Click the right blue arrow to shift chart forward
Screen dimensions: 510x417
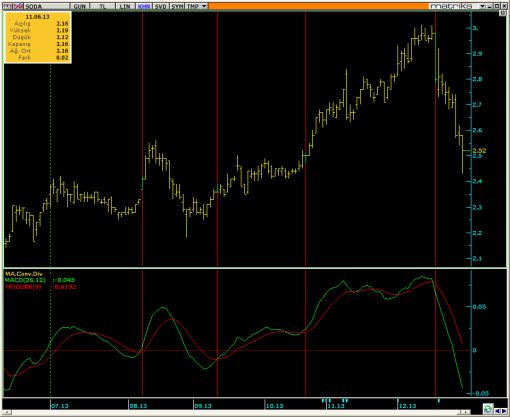[504, 411]
